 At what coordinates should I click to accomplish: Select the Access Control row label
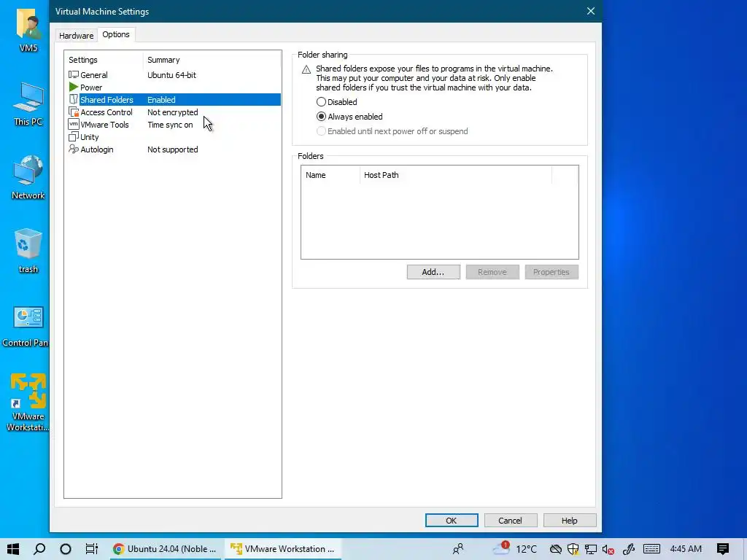[107, 112]
